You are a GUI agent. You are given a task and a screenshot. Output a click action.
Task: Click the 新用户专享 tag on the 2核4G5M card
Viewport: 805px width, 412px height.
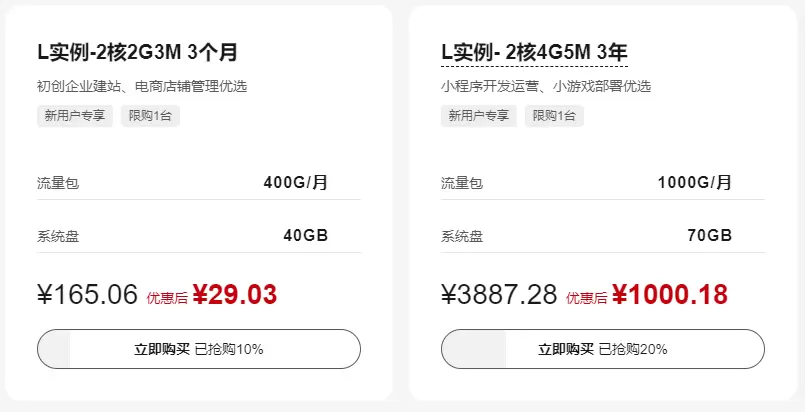pyautogui.click(x=479, y=116)
